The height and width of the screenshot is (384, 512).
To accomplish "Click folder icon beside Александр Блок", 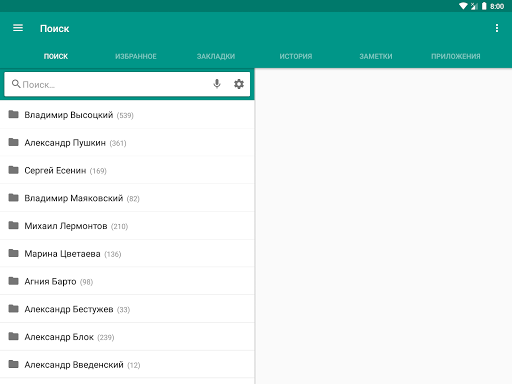I will click(13, 336).
